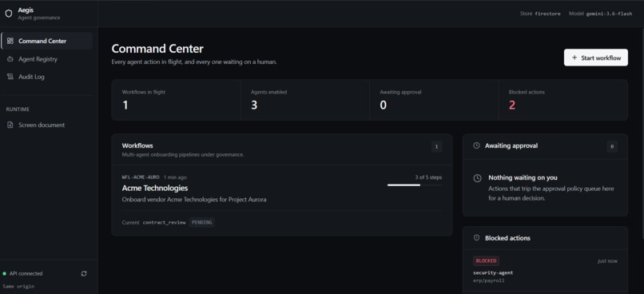Click the erp/payroll resource text
Viewport: 644px width, 294px height.
coord(488,281)
